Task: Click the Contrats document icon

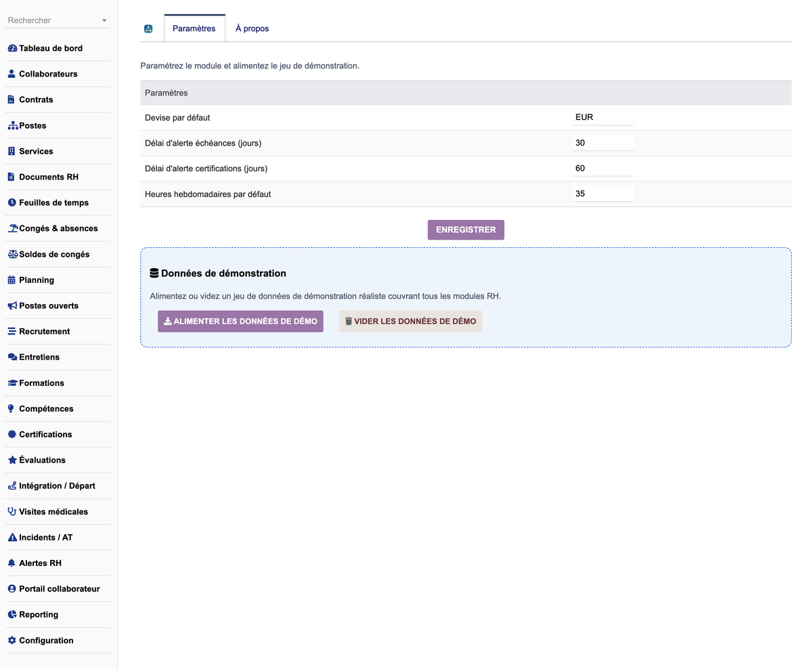Action: pyautogui.click(x=11, y=100)
